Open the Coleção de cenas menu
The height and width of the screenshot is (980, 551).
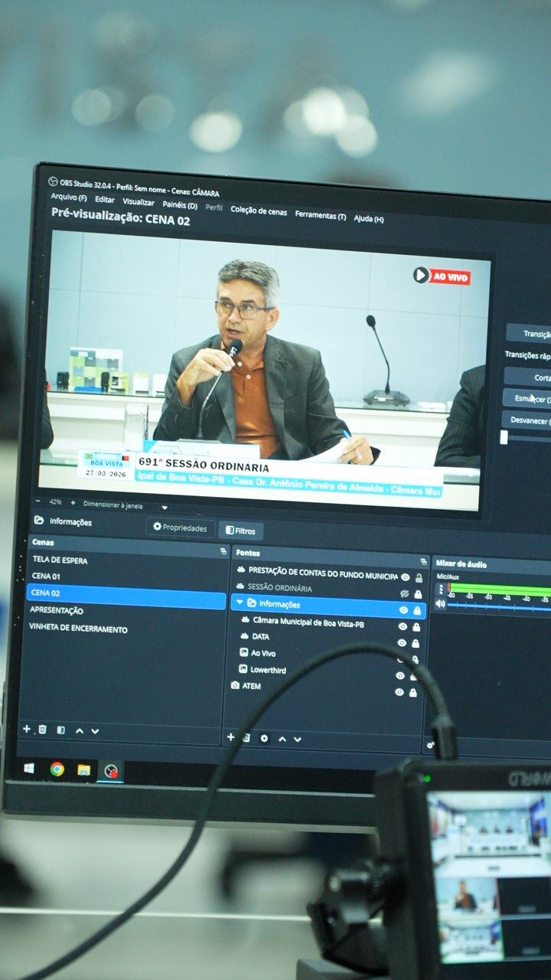pos(259,211)
